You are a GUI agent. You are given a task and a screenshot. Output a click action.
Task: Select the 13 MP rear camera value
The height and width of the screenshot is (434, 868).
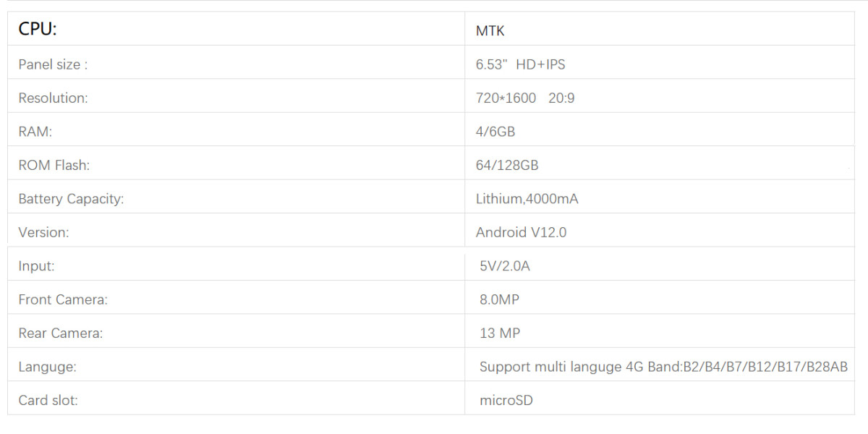500,333
